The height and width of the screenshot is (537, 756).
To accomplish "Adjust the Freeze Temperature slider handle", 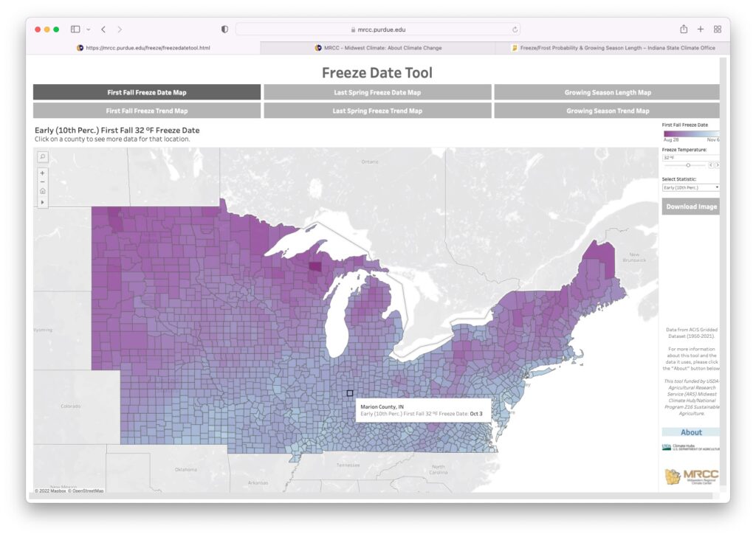I will point(688,165).
